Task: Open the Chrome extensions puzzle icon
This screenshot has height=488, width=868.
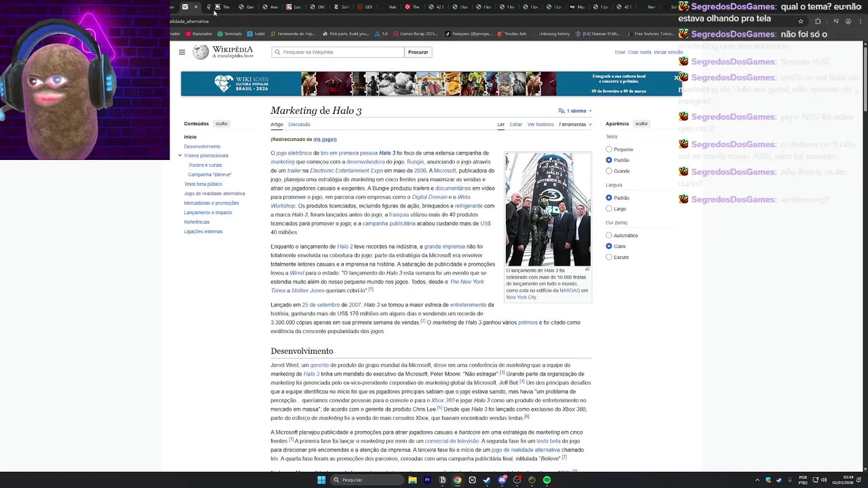Action: coord(818,21)
